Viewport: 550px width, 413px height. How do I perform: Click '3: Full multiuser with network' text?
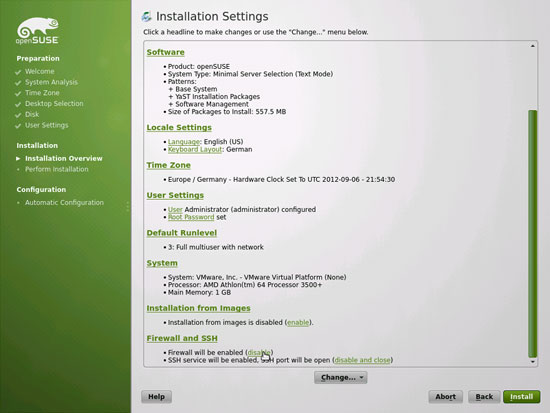pyautogui.click(x=216, y=247)
